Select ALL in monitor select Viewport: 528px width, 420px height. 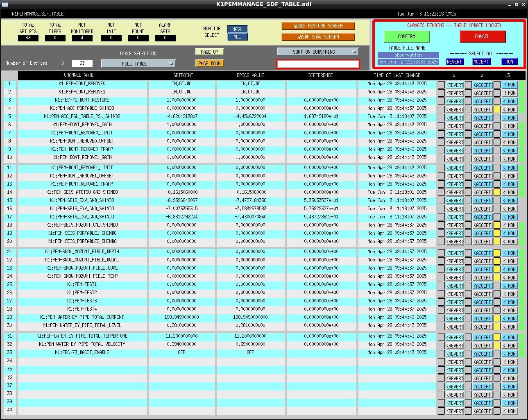click(x=238, y=37)
